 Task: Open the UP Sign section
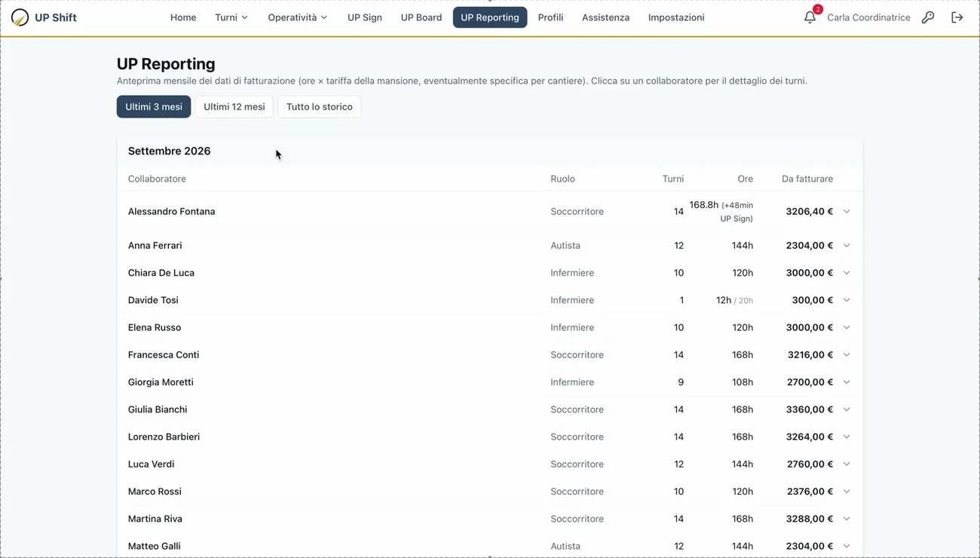point(365,17)
